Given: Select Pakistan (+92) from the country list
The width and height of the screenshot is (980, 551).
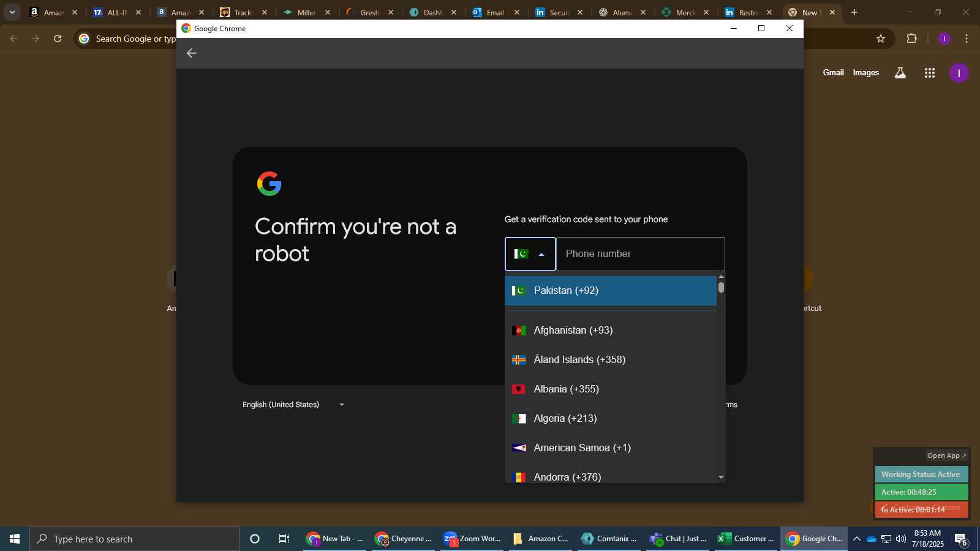Looking at the screenshot, I should [x=611, y=291].
